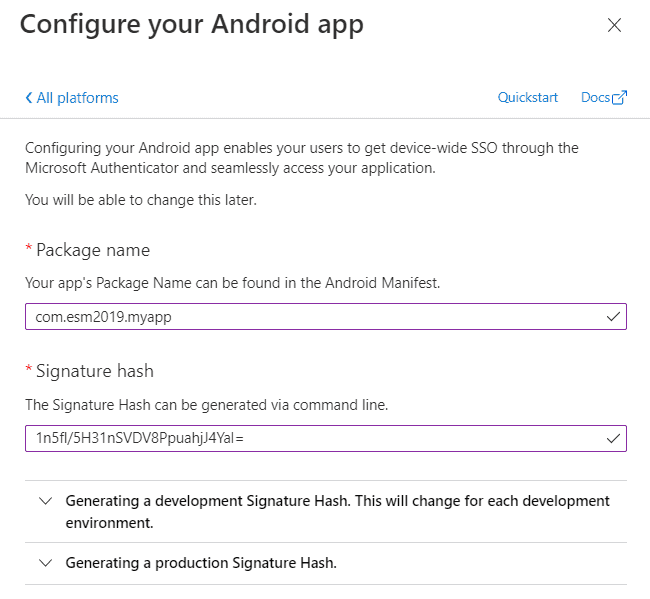Click the back chevron beside All platforms
Viewport: 650px width, 599px height.
click(x=29, y=98)
